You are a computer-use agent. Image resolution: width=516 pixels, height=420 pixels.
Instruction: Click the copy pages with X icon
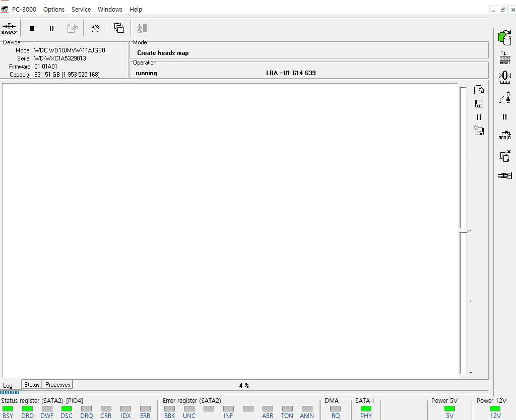tap(505, 156)
